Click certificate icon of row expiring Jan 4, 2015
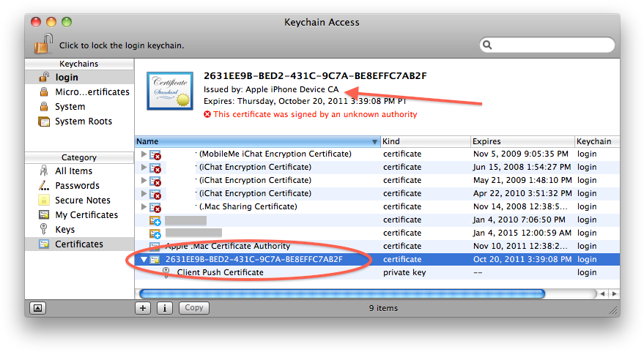 [155, 234]
